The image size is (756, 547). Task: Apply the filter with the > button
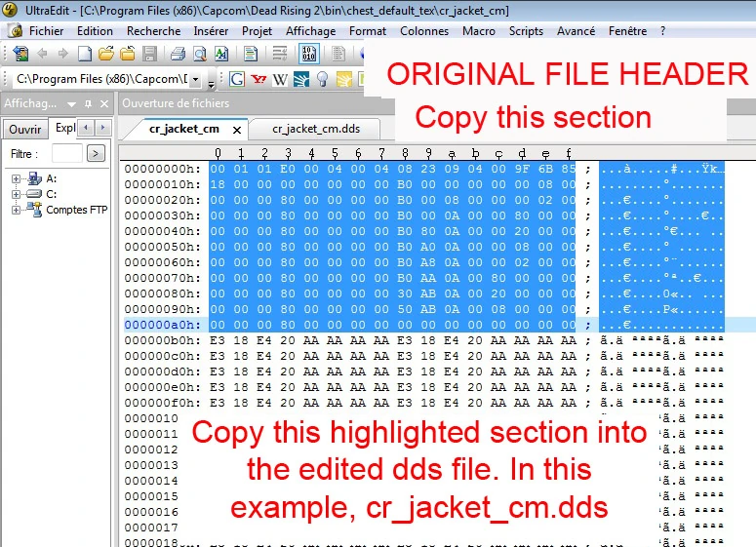click(96, 154)
